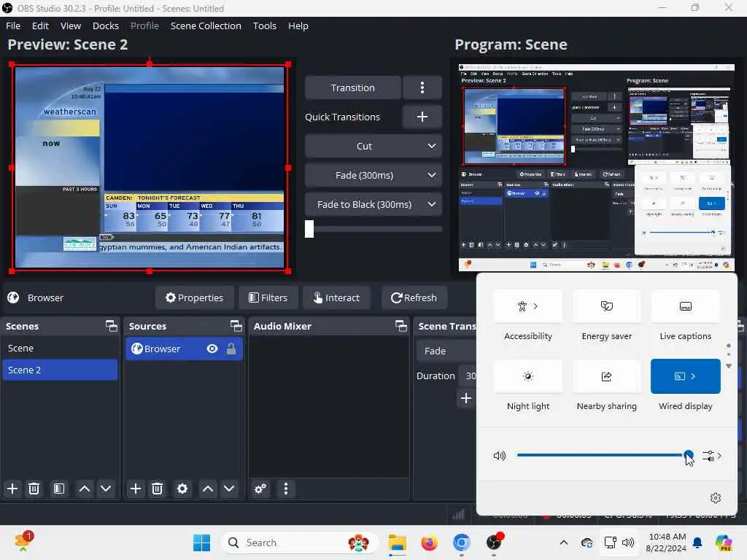Open the Edit menu
Screen dimensions: 747x560
[41, 26]
